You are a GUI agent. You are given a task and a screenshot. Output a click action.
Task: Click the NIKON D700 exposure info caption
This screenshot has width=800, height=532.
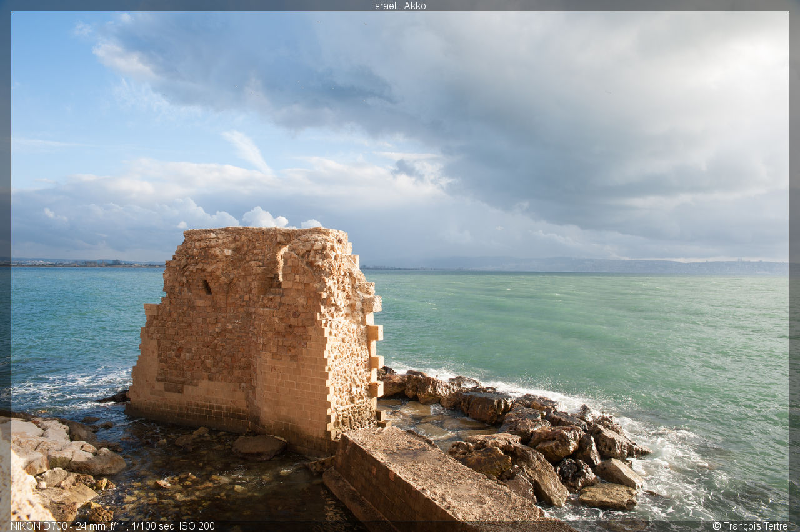coord(112,526)
